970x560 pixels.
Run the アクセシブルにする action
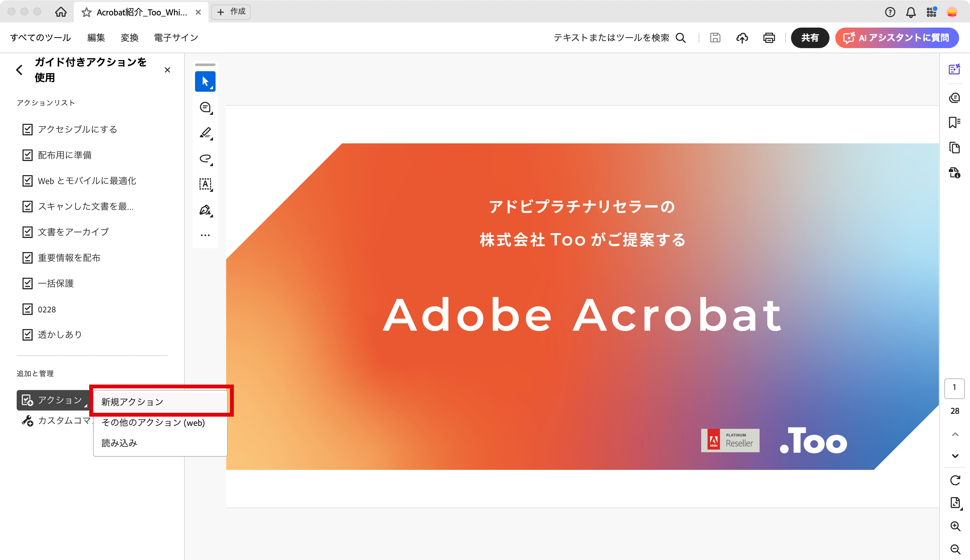click(x=77, y=130)
